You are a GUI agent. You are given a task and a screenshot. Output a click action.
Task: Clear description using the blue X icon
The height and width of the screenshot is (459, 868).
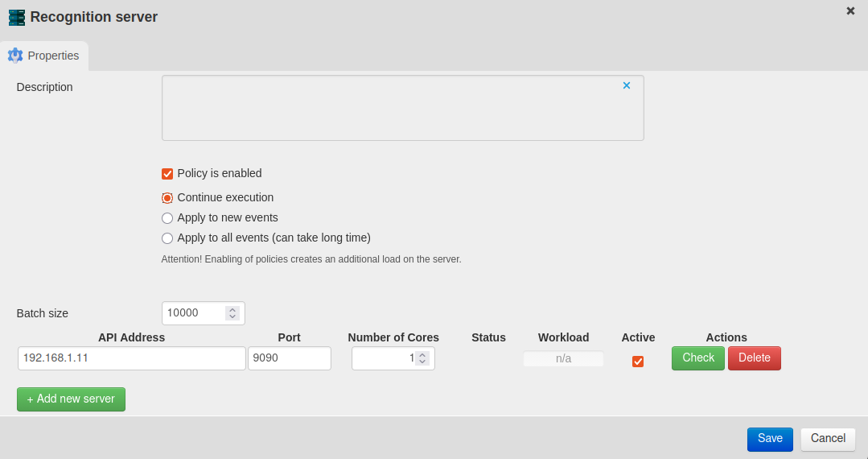(627, 85)
